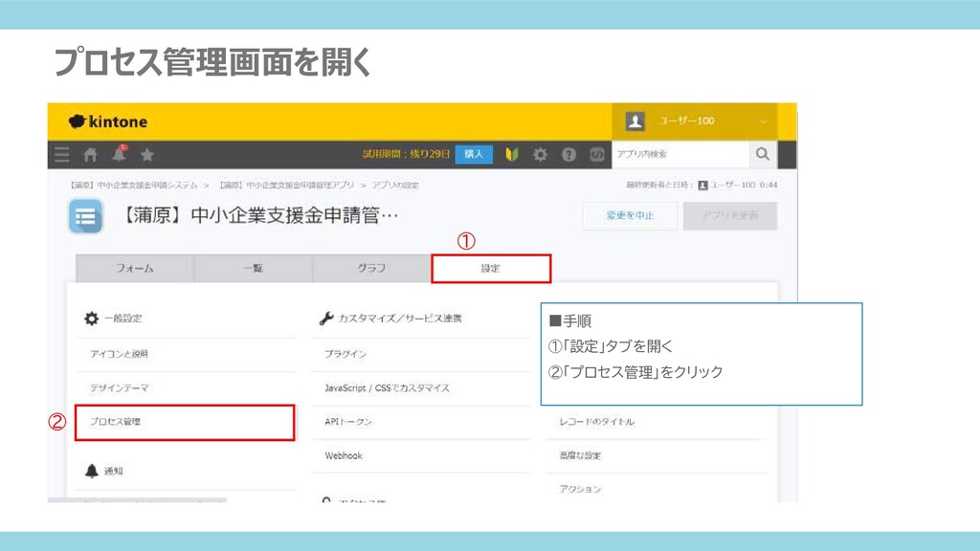
Task: Open the notifications bell icon
Action: [x=119, y=154]
